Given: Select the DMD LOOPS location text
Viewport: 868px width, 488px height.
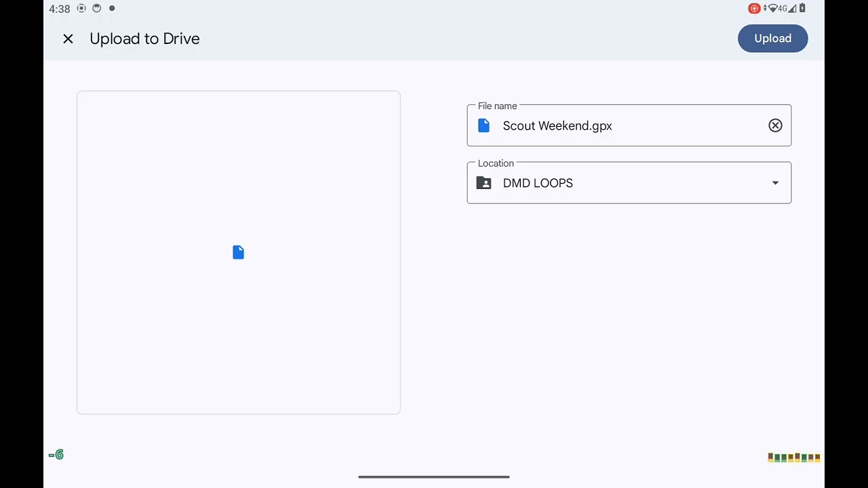Looking at the screenshot, I should [538, 183].
